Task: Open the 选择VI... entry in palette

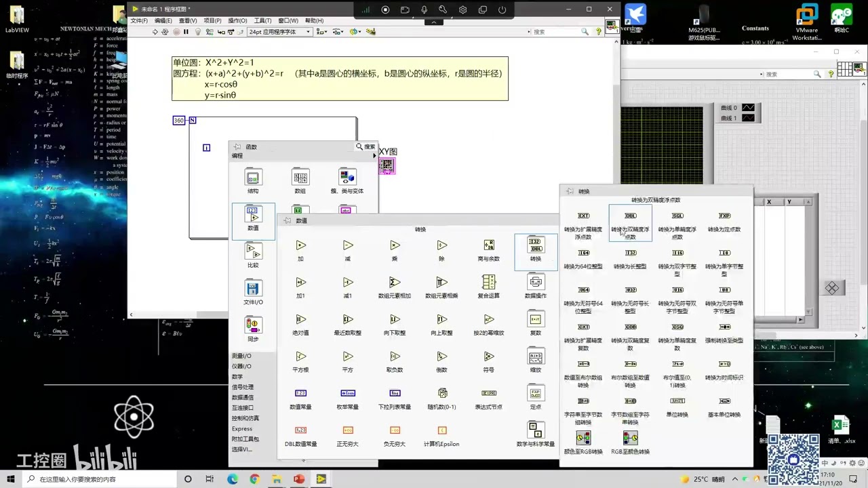Action: point(242,449)
